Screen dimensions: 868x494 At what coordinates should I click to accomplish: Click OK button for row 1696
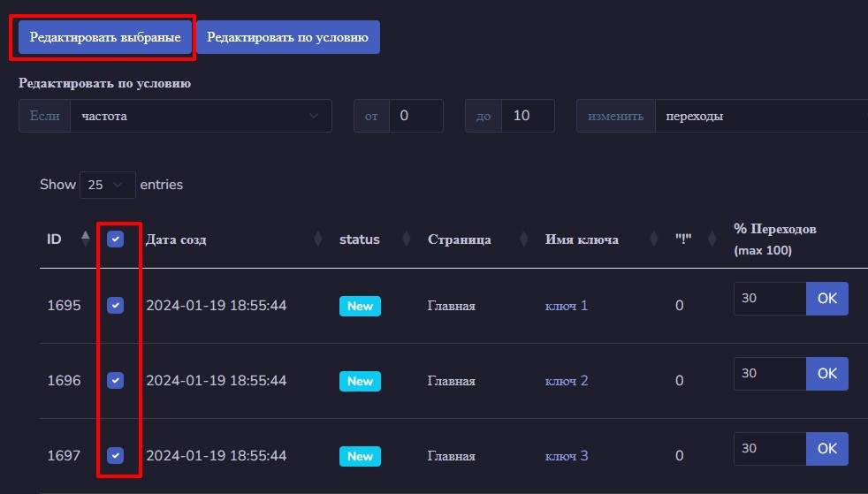(827, 374)
